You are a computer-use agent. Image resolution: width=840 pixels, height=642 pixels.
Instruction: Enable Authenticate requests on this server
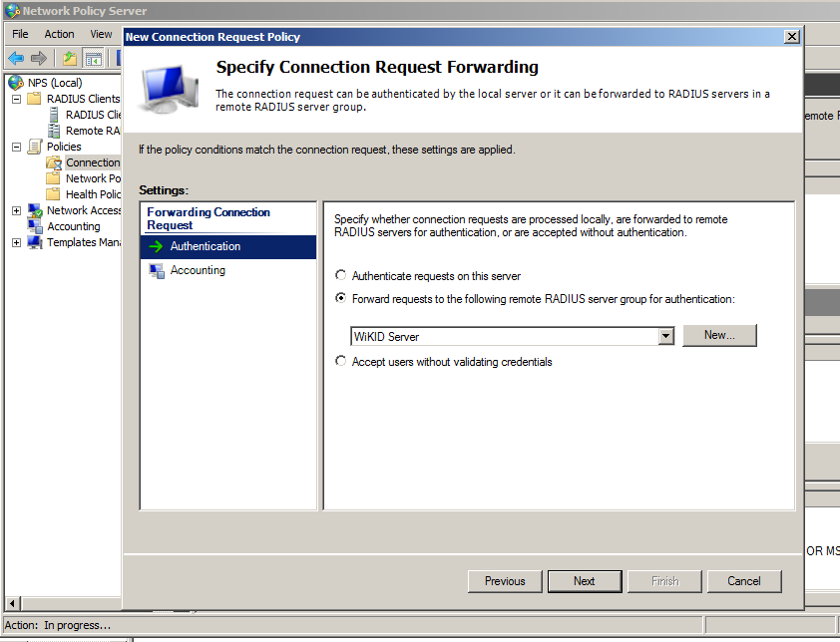(x=340, y=275)
